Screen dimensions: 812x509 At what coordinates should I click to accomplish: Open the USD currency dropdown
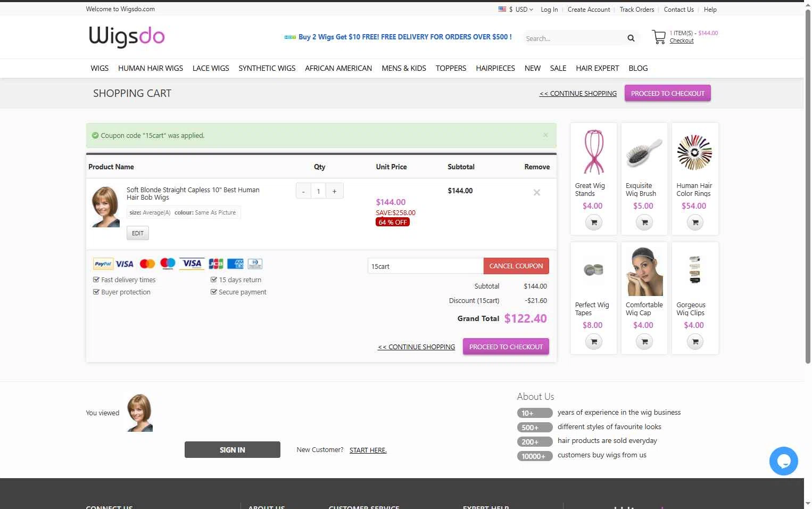tap(521, 9)
